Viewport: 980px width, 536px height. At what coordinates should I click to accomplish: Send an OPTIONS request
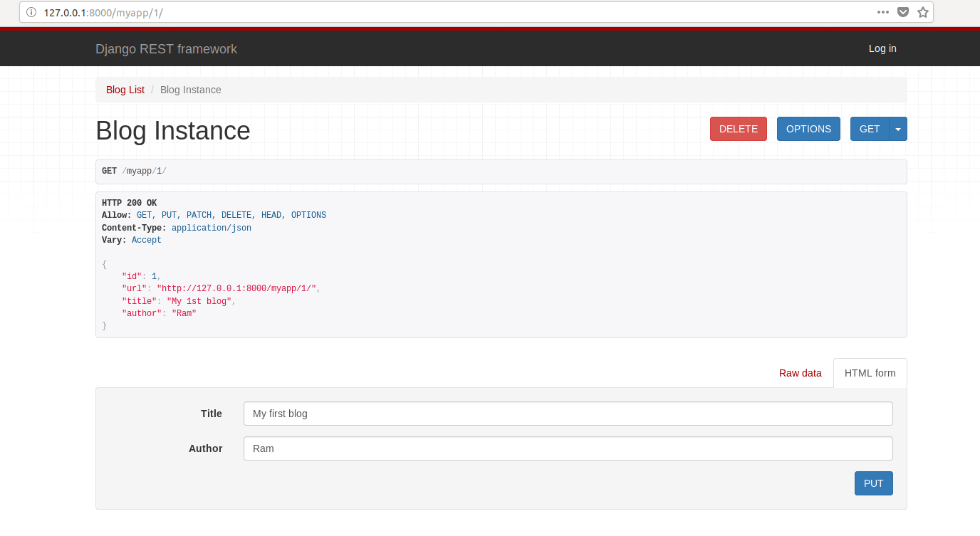[x=808, y=129]
